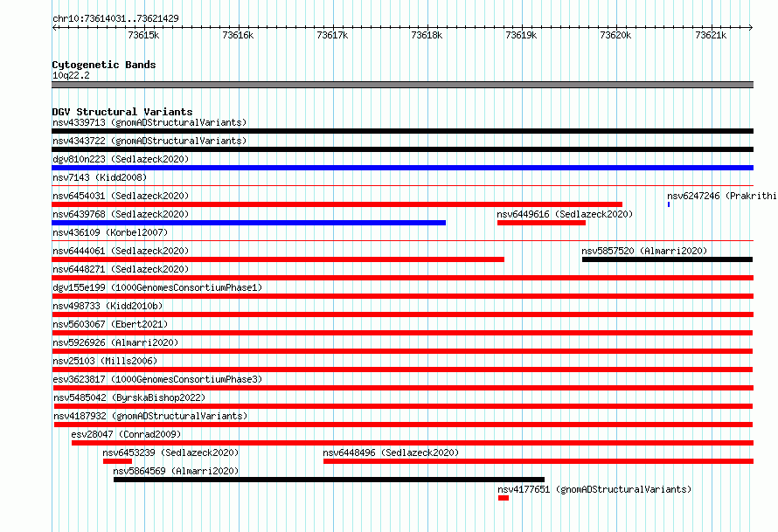778x532 pixels.
Task: Open nsv5857520 (Almarri2020) label
Action: click(x=644, y=251)
